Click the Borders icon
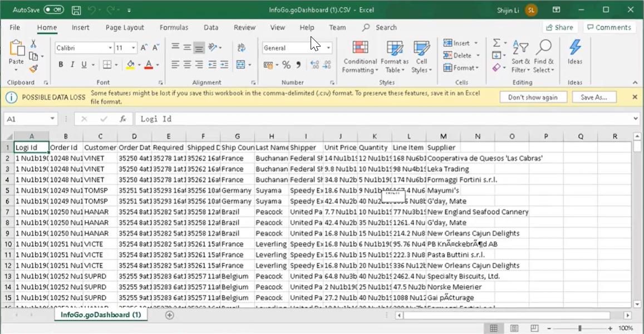 [x=107, y=65]
